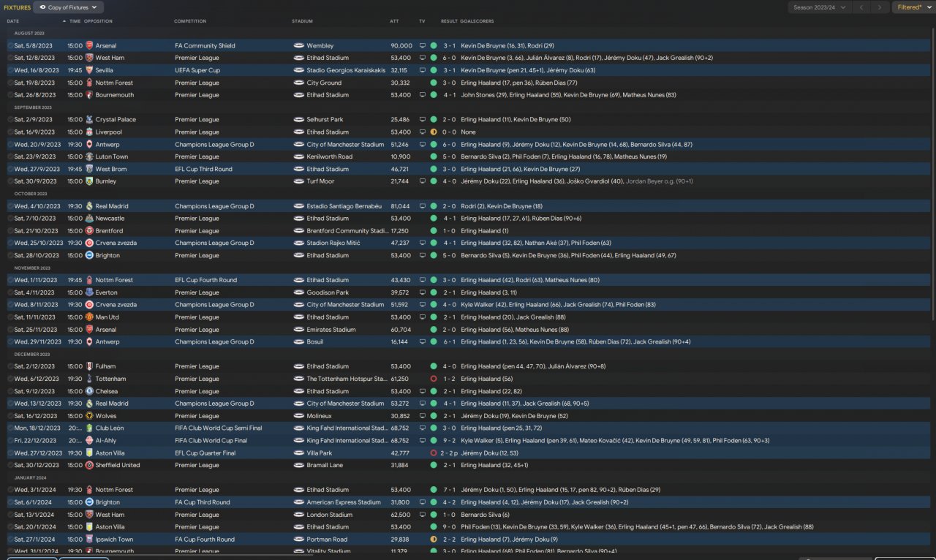The image size is (936, 560).
Task: Click the stadium icon beside Wembley
Action: 298,45
